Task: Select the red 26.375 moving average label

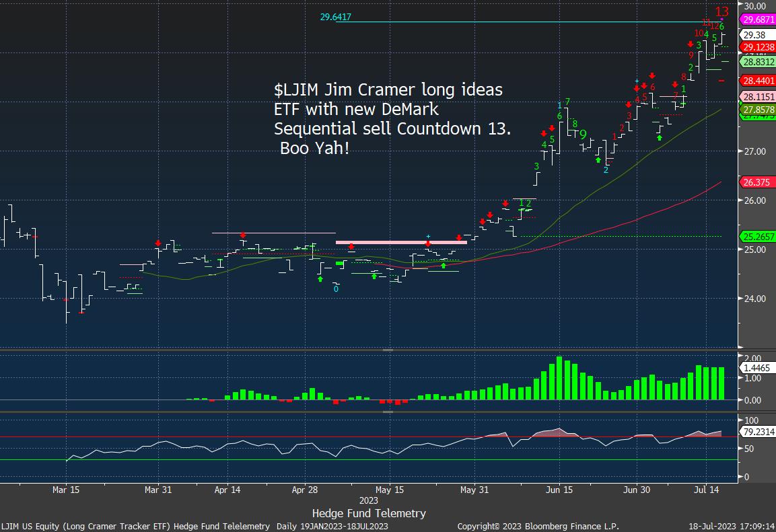Action: coord(756,182)
